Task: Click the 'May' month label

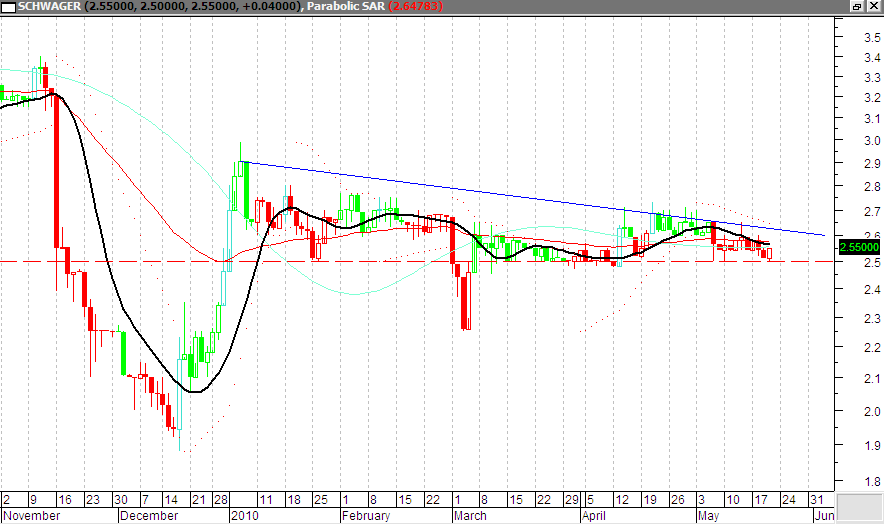Action: coord(709,516)
